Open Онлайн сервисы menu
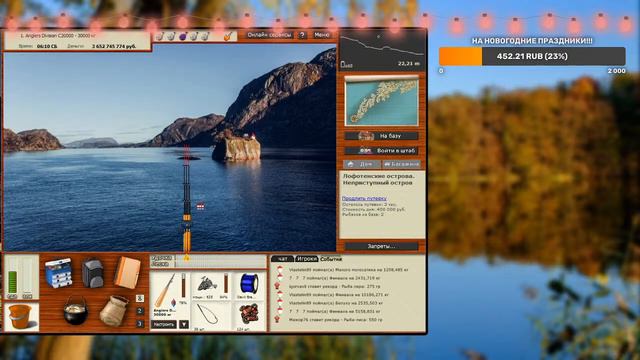The width and height of the screenshot is (640, 360). tap(269, 35)
